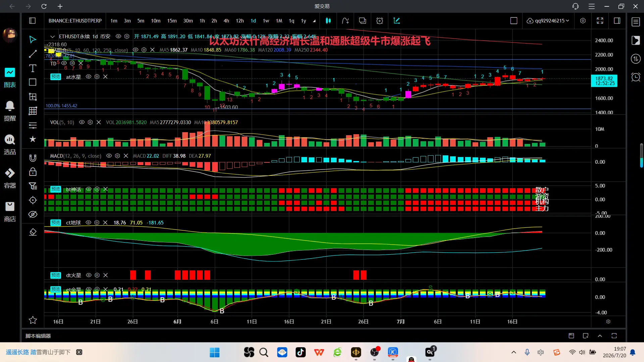Select the eraser tool
644x362 pixels.
point(33,232)
